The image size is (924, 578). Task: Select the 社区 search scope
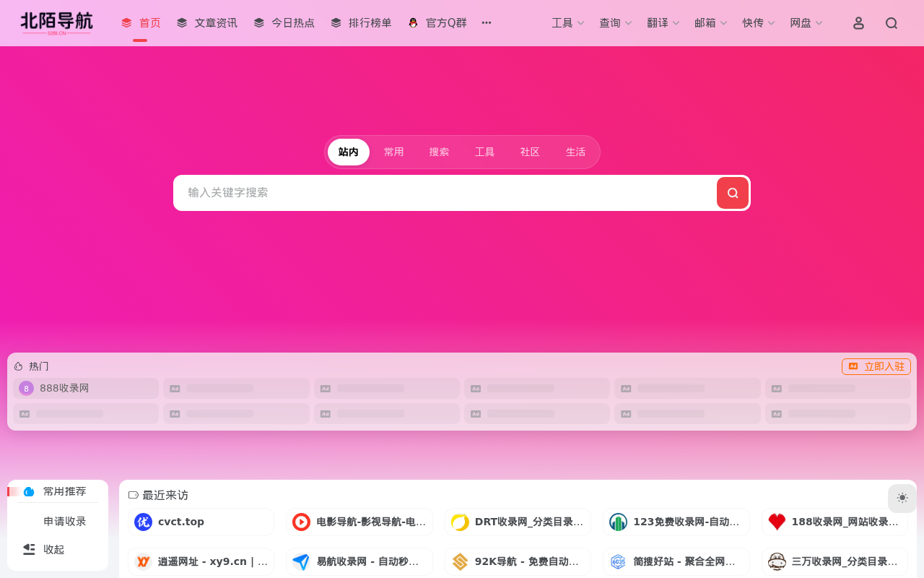[529, 152]
